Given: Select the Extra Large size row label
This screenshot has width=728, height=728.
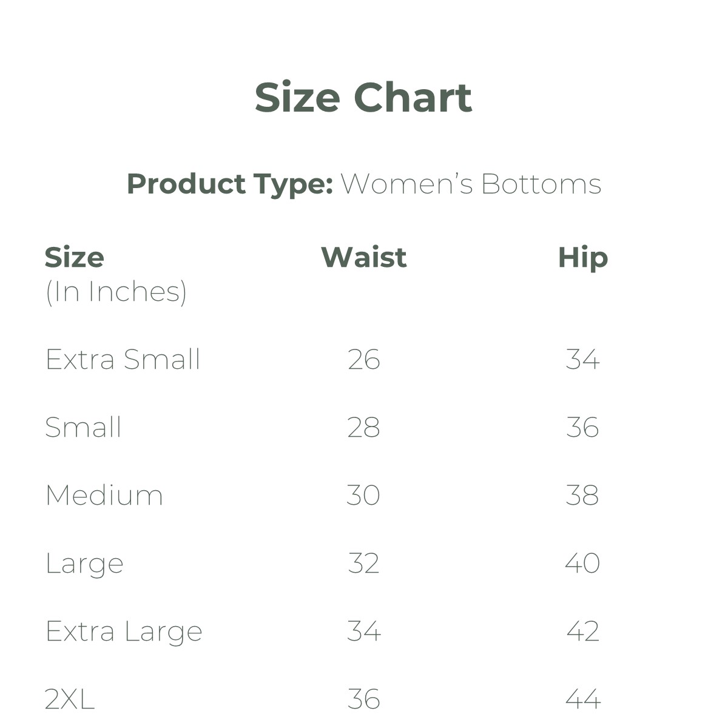Looking at the screenshot, I should pos(124,632).
